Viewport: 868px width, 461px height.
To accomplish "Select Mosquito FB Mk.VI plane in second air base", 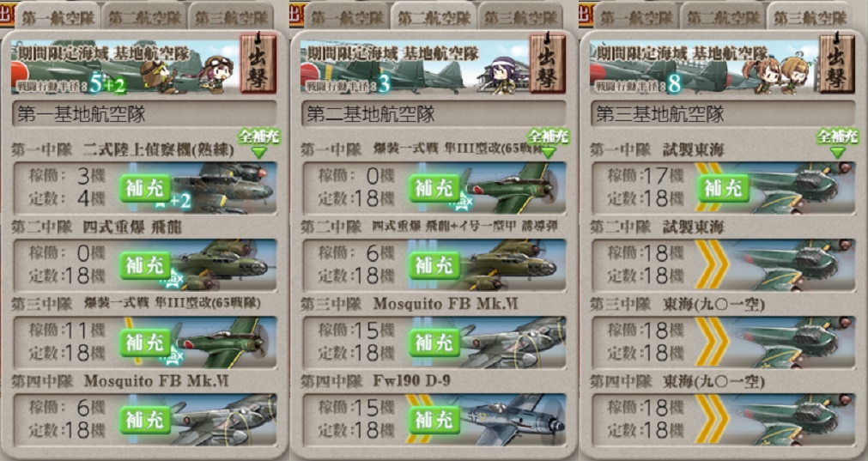I will tap(512, 343).
